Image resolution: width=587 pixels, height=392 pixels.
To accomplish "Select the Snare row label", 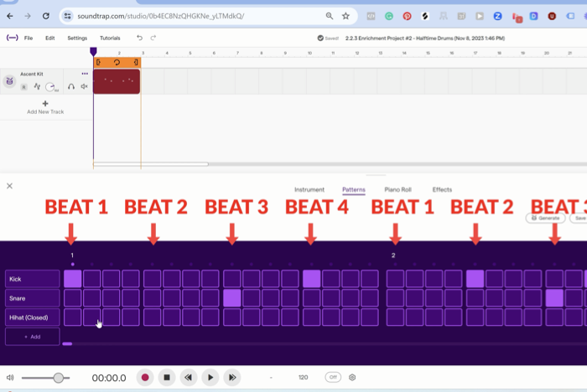I will [33, 298].
